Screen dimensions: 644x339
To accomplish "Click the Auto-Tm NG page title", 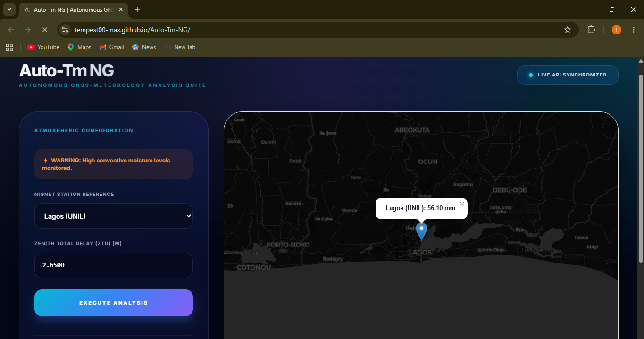I will 67,70.
